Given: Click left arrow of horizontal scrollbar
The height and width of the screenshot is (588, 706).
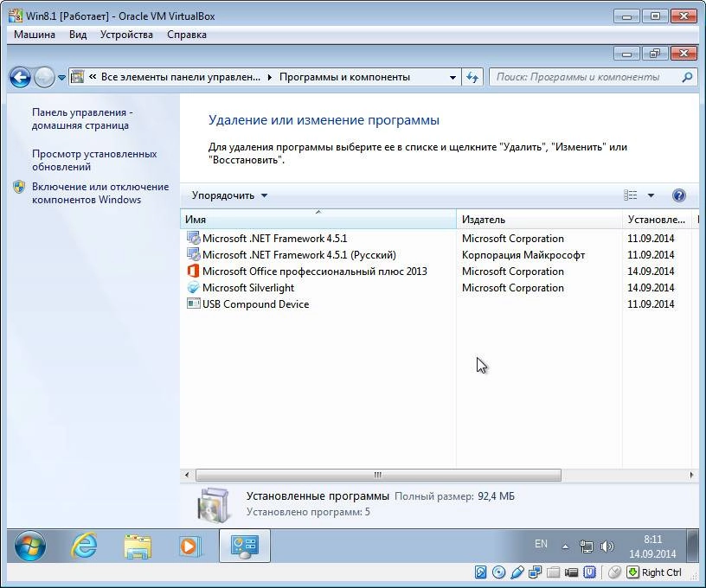Looking at the screenshot, I should pyautogui.click(x=187, y=475).
